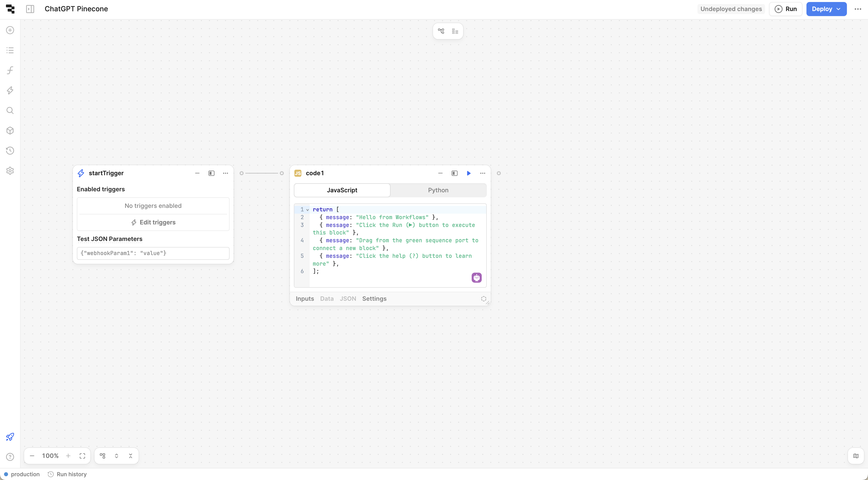Image resolution: width=868 pixels, height=480 pixels.
Task: Switch to the JSON tab in code1
Action: (x=348, y=298)
